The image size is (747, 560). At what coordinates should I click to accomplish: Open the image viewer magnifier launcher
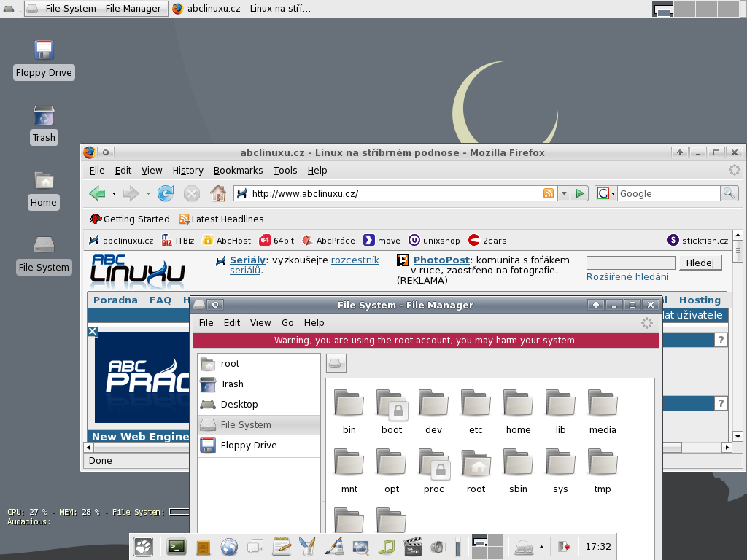[360, 547]
